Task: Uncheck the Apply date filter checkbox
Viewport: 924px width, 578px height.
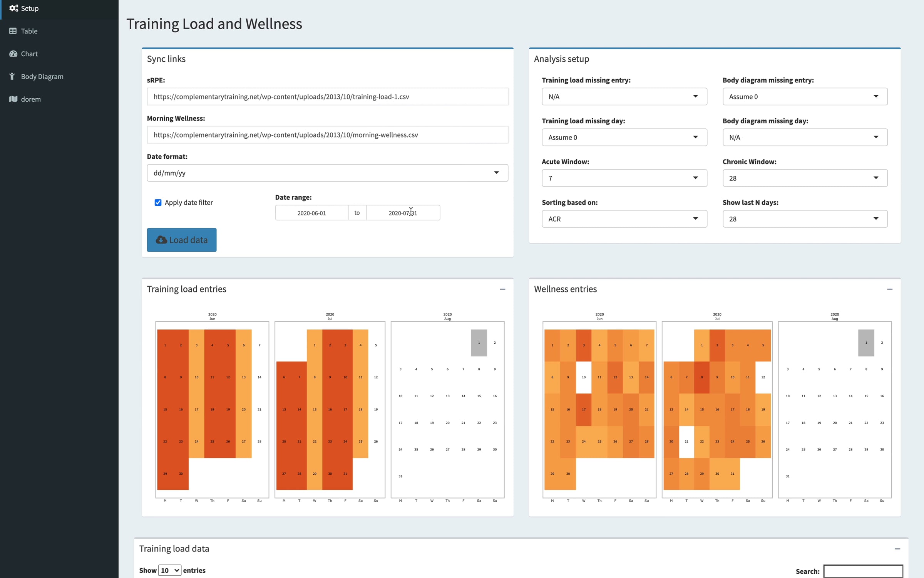Action: pyautogui.click(x=158, y=202)
